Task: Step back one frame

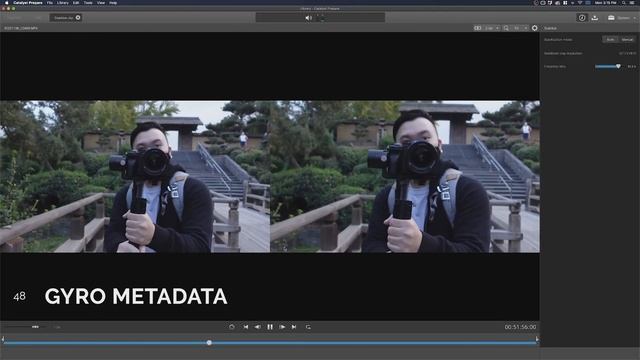Action: 258,327
